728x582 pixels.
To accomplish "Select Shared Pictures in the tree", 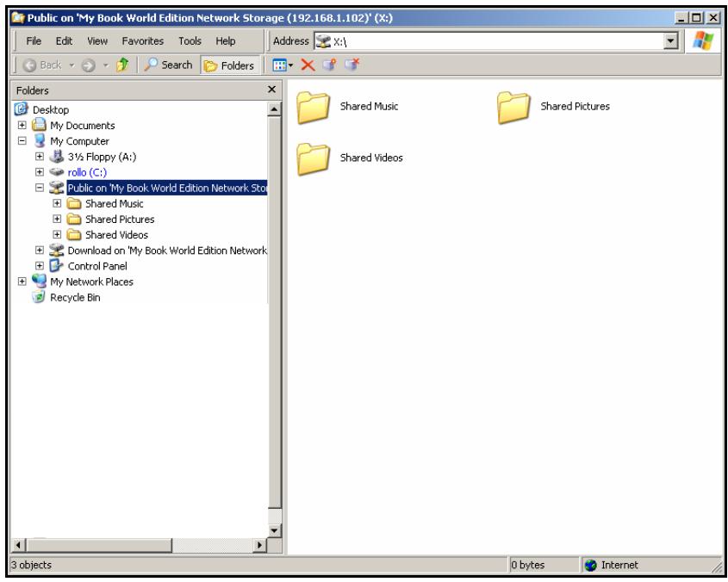I will coord(120,219).
